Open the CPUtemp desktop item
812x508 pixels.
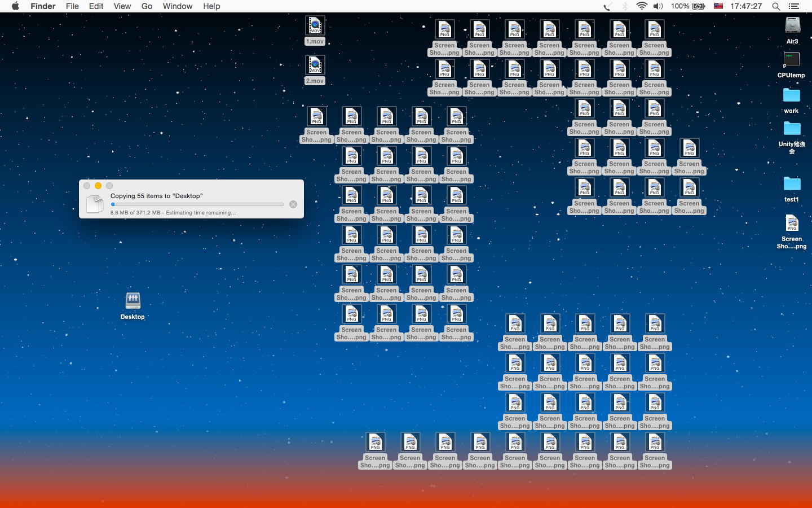click(x=791, y=60)
